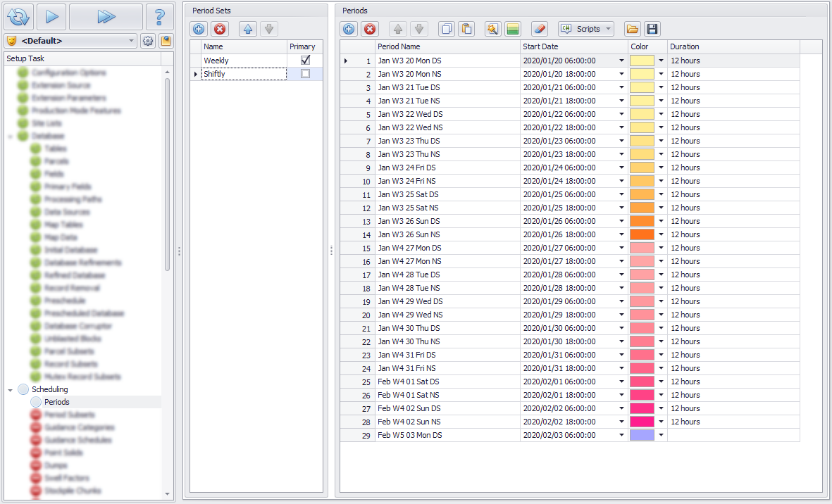Add a new period set with plus icon
Image resolution: width=832 pixels, height=504 pixels.
pyautogui.click(x=199, y=29)
